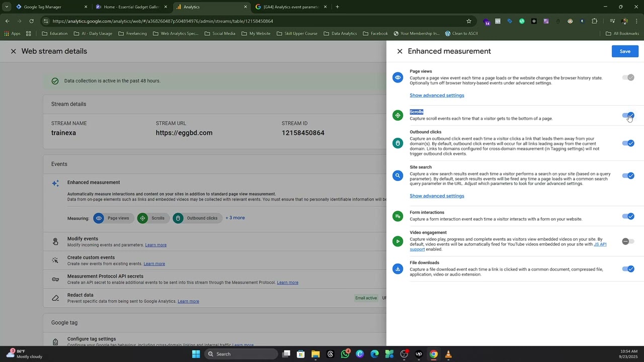Reload the current page
Image resolution: width=644 pixels, height=362 pixels.
[x=31, y=21]
